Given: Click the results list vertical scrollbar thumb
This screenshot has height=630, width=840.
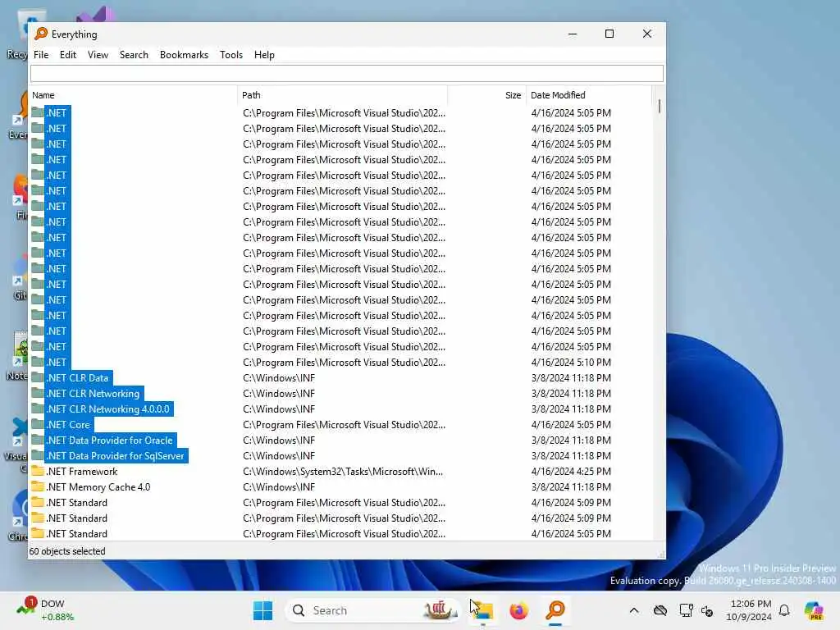Looking at the screenshot, I should [659, 106].
